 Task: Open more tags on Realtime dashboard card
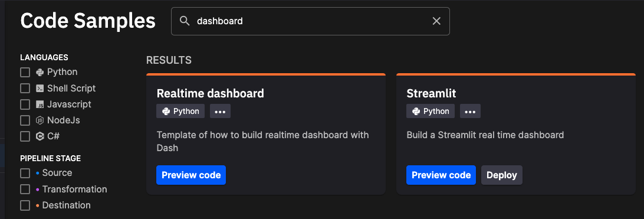(x=220, y=112)
